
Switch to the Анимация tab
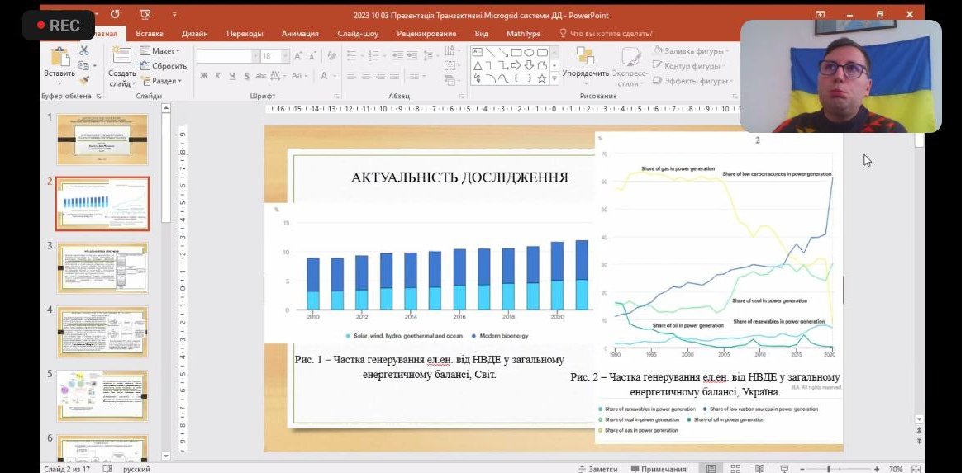[299, 34]
